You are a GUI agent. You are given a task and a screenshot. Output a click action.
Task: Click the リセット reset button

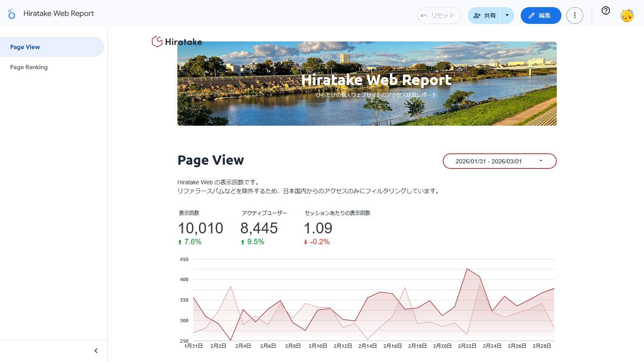pyautogui.click(x=439, y=15)
